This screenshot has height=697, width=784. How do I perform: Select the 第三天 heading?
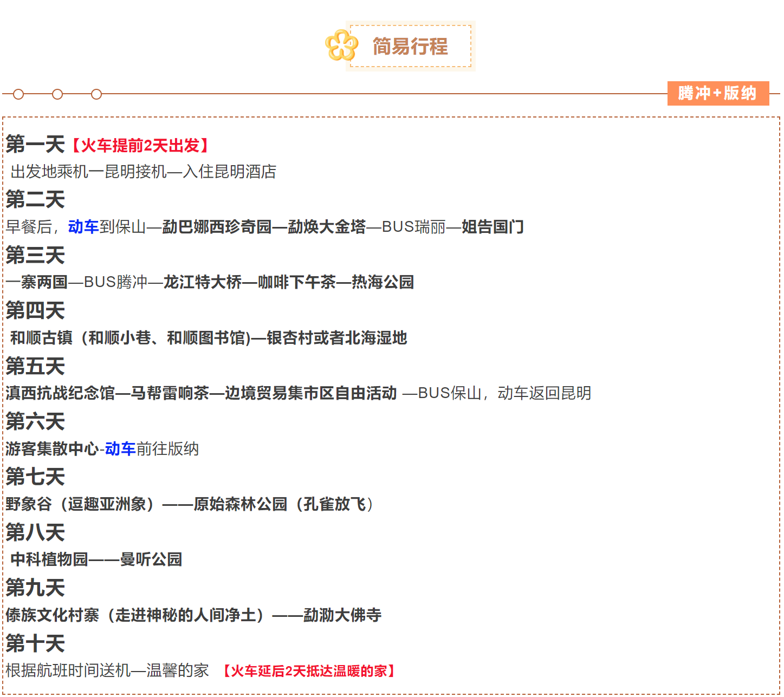click(x=35, y=255)
